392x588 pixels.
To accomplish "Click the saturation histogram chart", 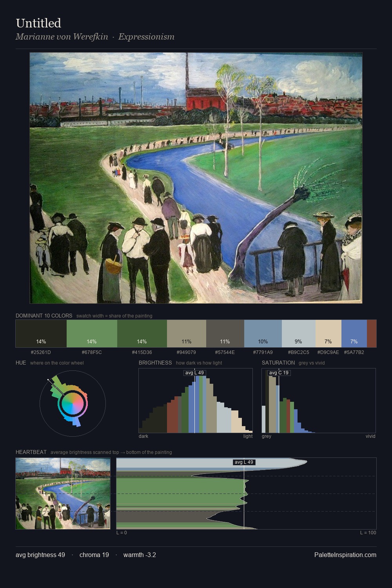I will tap(319, 401).
